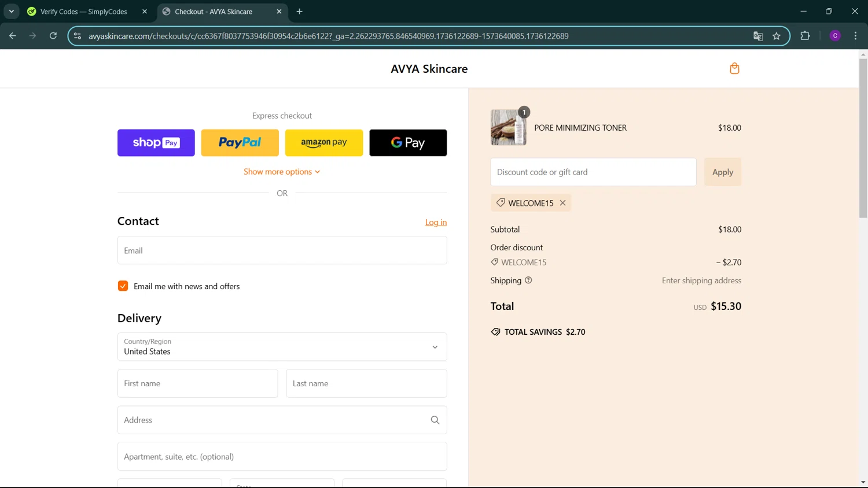Open the Chrome extensions puzzle icon
Viewport: 868px width, 488px height.
point(805,36)
